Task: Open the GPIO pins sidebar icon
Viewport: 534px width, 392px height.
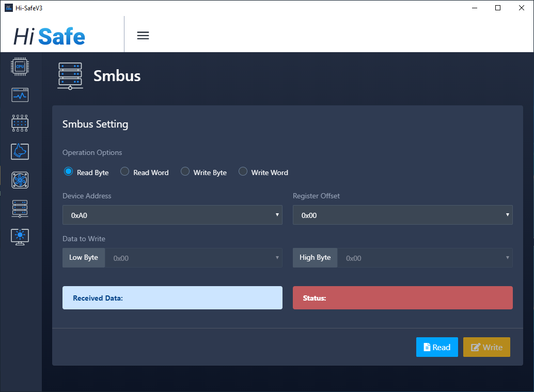Action: [x=20, y=123]
